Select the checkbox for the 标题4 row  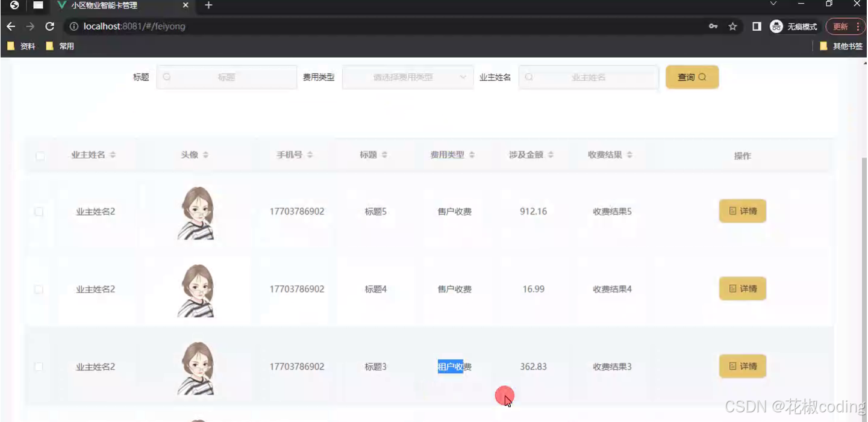[x=39, y=290]
